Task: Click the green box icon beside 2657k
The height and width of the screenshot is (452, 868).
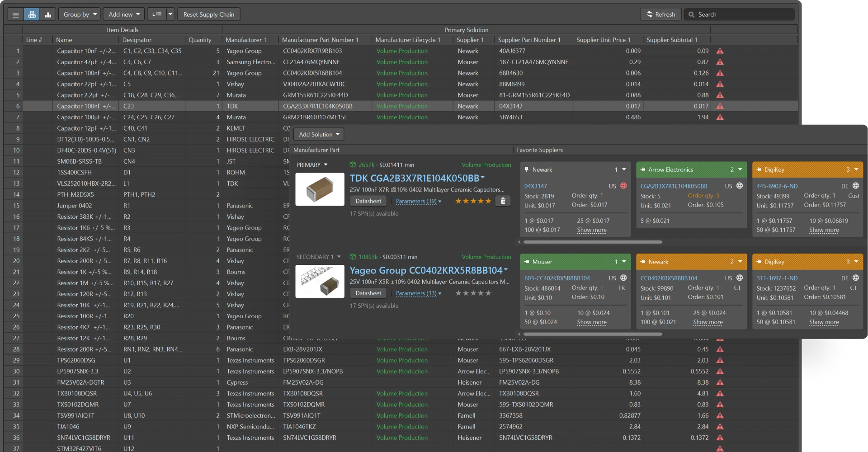Action: [x=353, y=165]
